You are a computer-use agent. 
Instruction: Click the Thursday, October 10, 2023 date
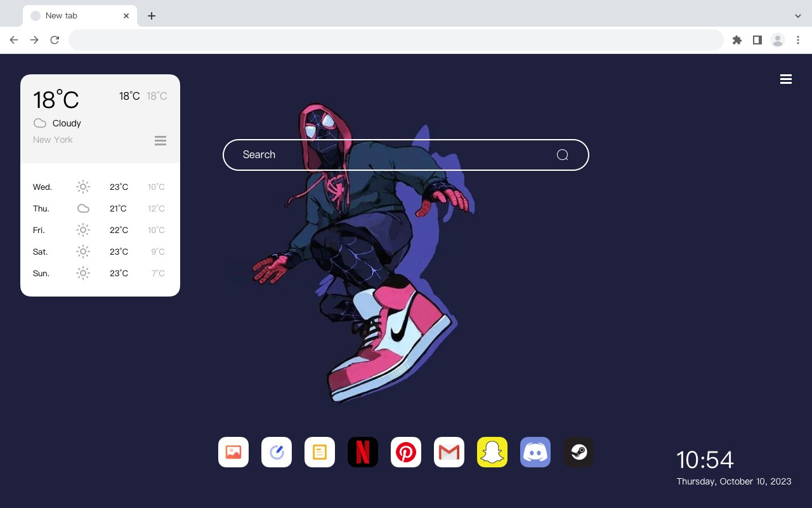tap(734, 481)
